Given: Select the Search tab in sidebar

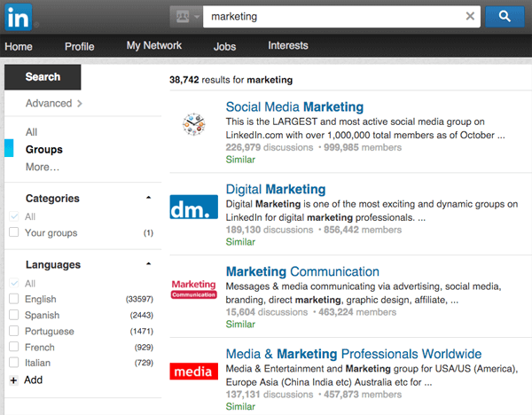Looking at the screenshot, I should (x=43, y=77).
